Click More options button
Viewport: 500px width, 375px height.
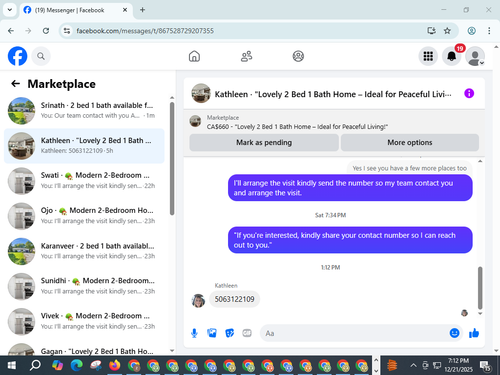(410, 143)
